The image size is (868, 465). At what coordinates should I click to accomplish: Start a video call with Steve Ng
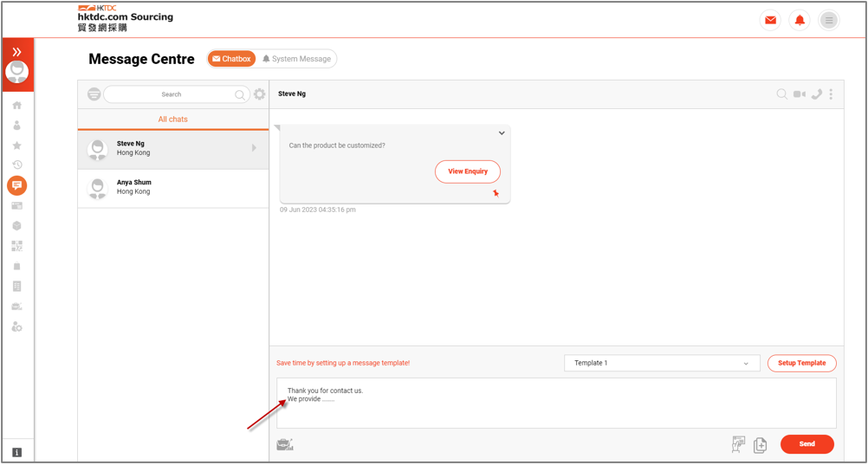click(799, 94)
